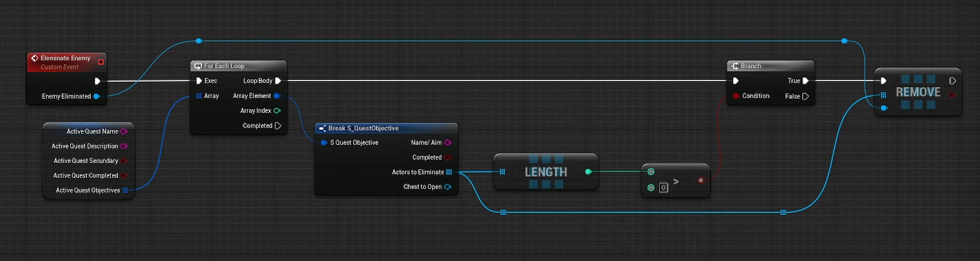Click the greater-than node top input pin
Screen dimensions: 980x261
pos(651,173)
